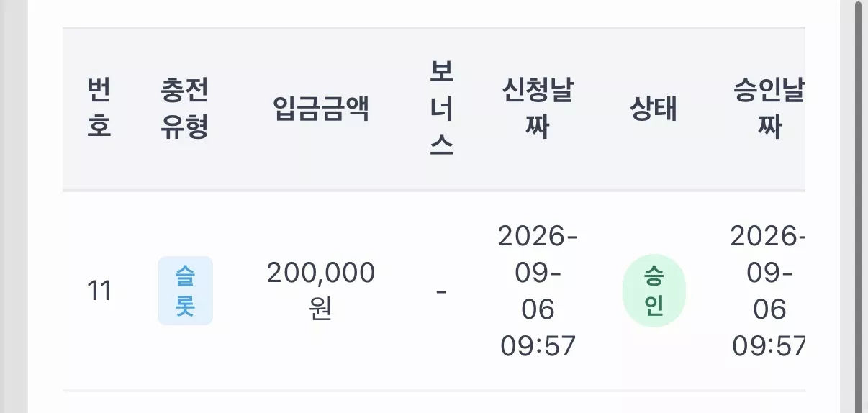The width and height of the screenshot is (868, 413).
Task: Select the 입금금액 column header
Action: 321,109
